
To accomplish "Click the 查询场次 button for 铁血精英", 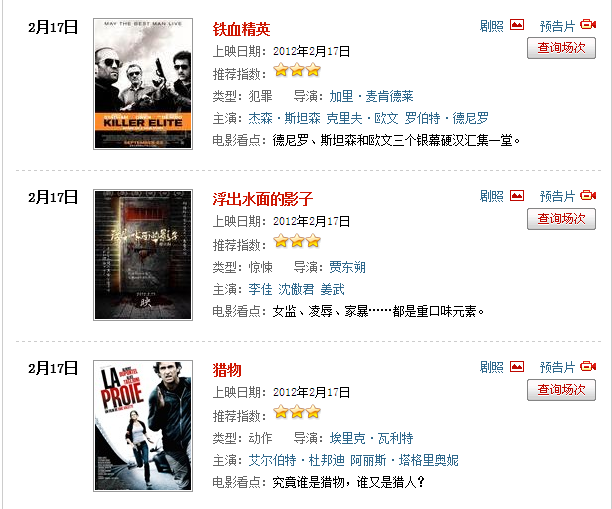I will tap(561, 48).
